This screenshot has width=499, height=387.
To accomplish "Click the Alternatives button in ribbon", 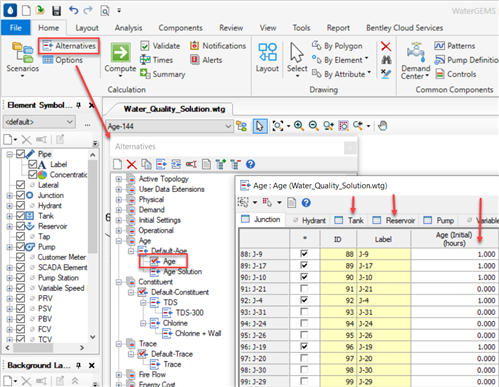I will 69,46.
